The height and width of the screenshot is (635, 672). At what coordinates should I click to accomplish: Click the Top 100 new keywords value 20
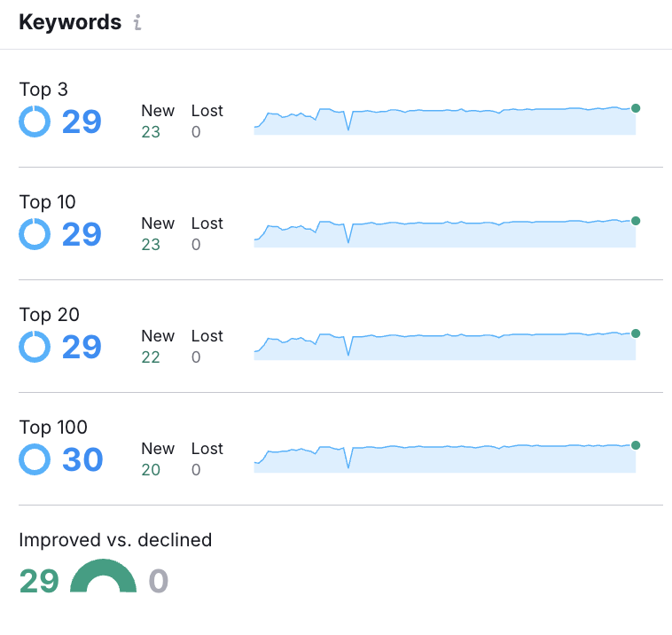pos(151,470)
